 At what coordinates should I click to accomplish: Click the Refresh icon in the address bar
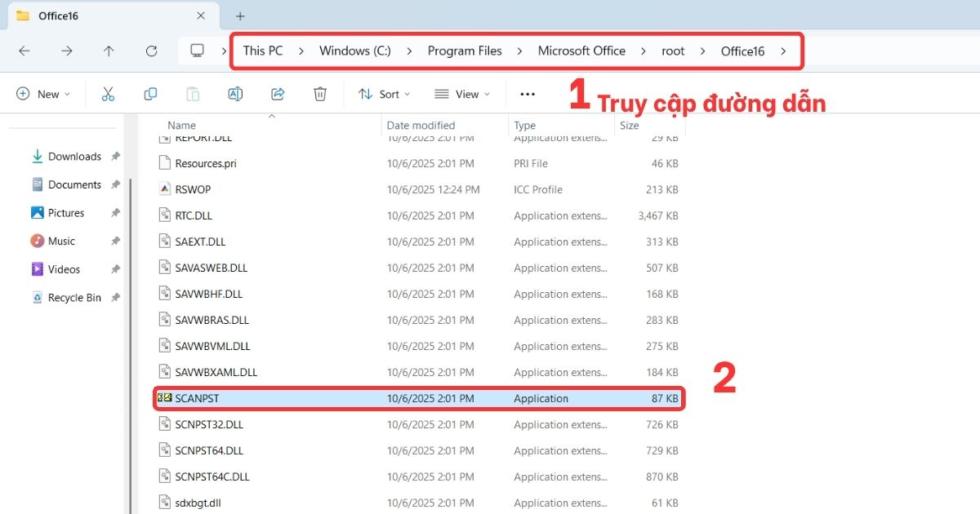pyautogui.click(x=151, y=51)
